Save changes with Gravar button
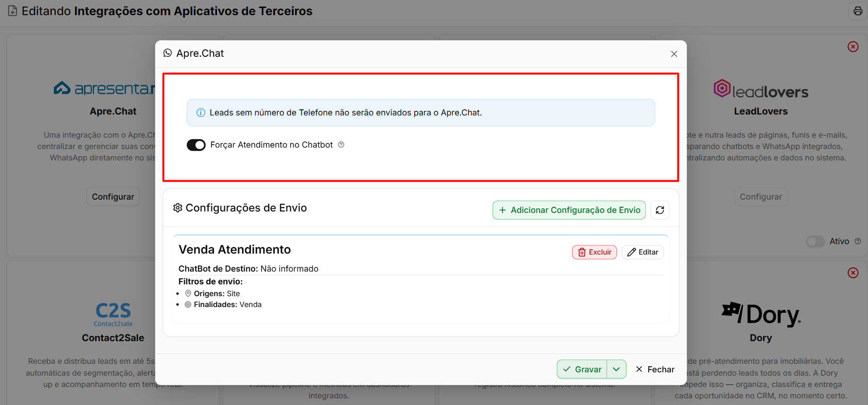Screen dimensions: 868x405 (582, 369)
